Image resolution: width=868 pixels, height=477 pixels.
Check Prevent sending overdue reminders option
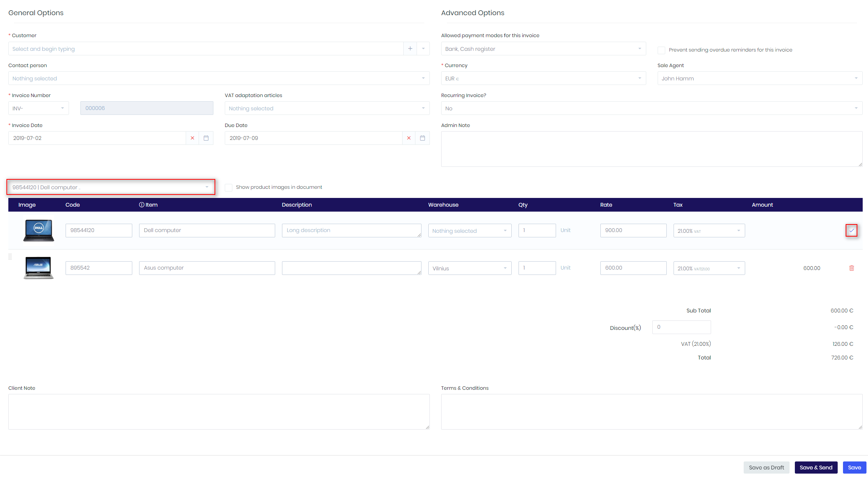(661, 50)
